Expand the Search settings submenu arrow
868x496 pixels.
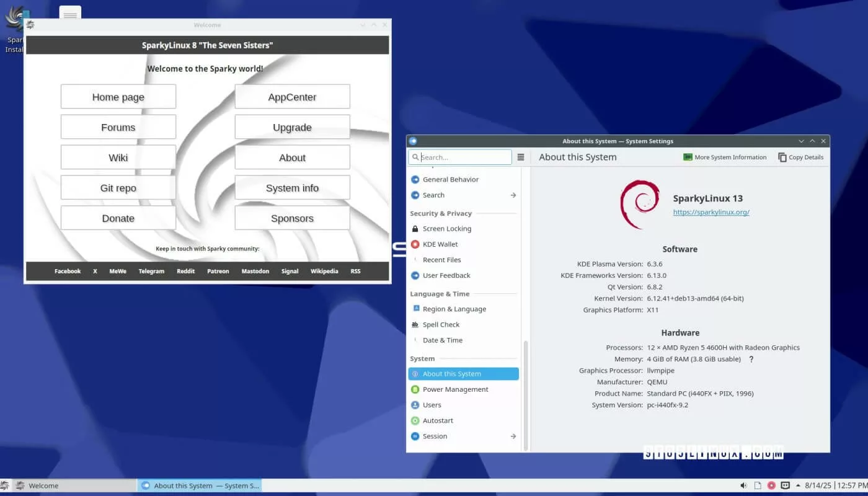tap(513, 195)
